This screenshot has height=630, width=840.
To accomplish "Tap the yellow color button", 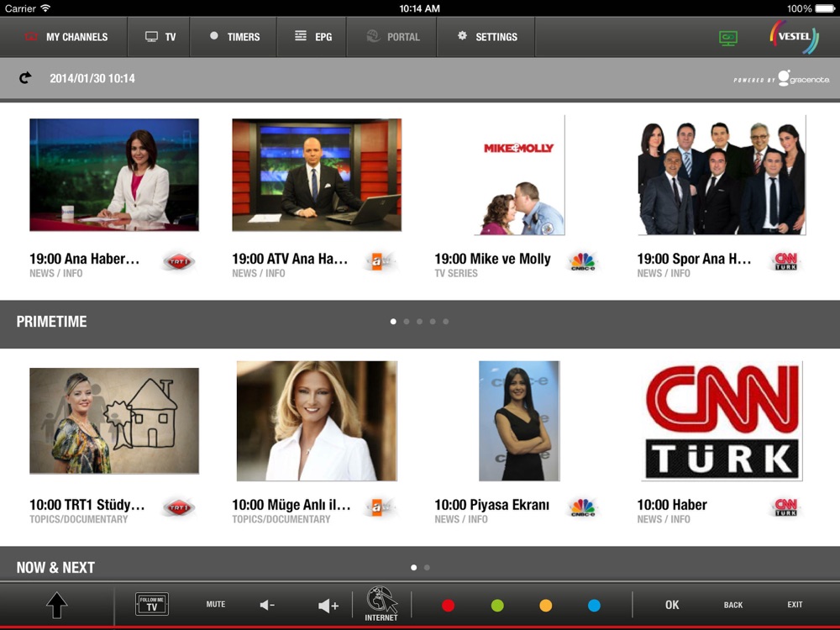I will [545, 606].
